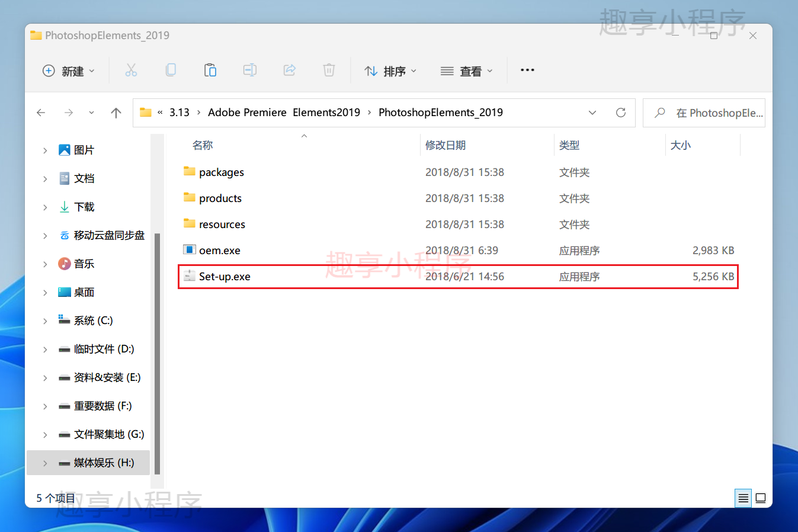Select the packages folder
The width and height of the screenshot is (798, 532).
[x=459, y=172]
